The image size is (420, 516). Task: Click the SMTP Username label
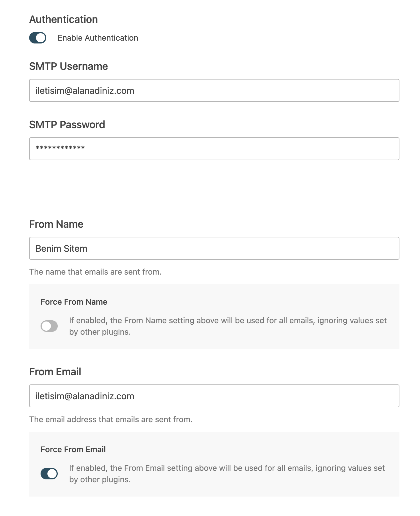click(69, 66)
